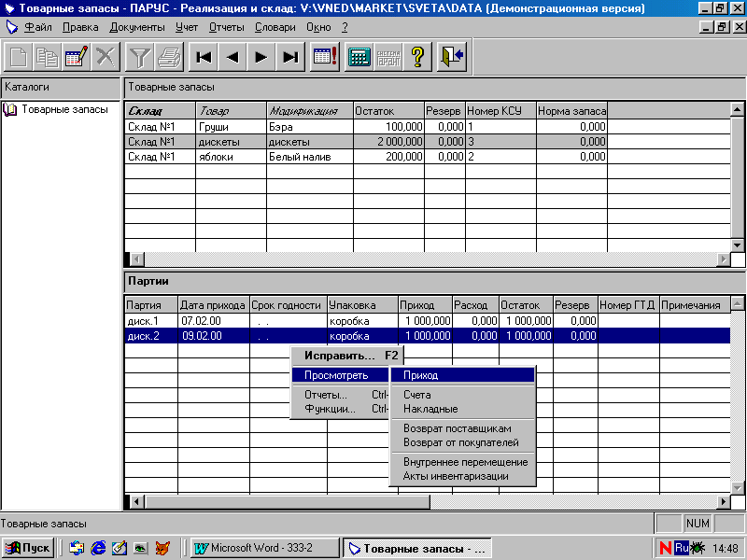Select Акты инвентаризации in the submenu
The width and height of the screenshot is (747, 560).
(x=462, y=477)
